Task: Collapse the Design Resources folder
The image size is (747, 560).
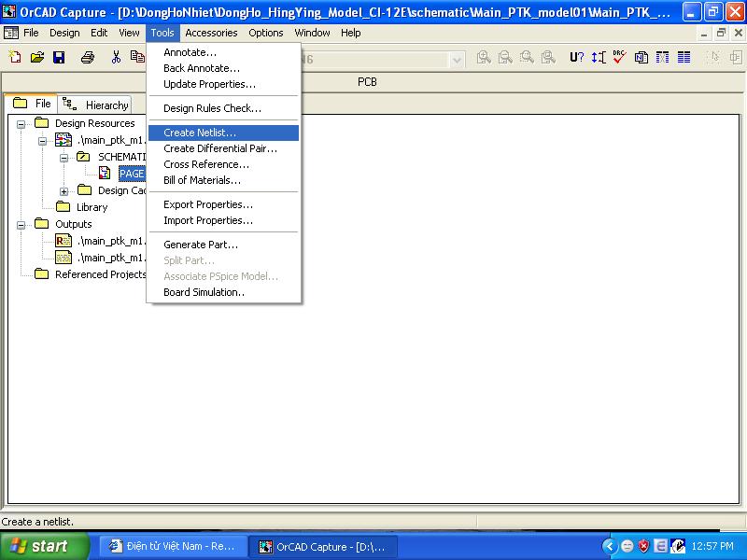Action: 21,124
